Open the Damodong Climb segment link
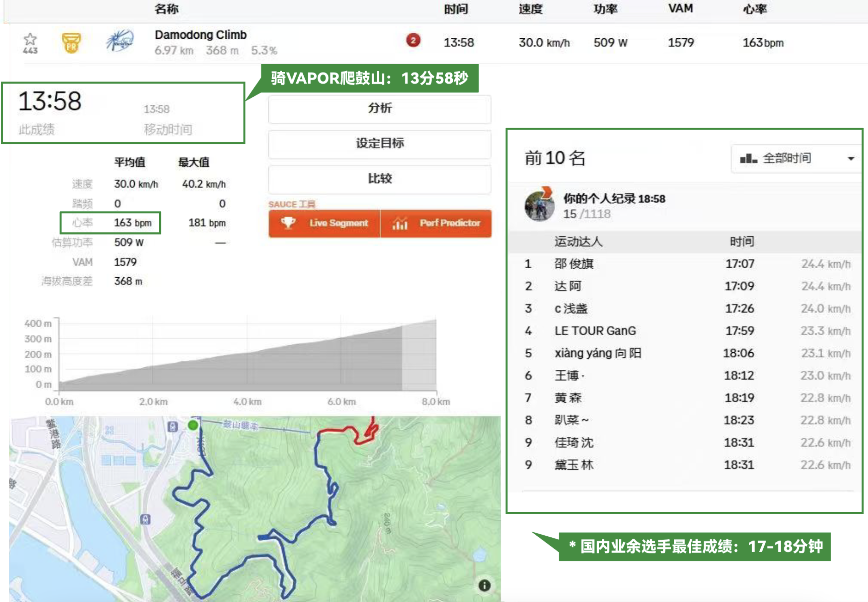The image size is (868, 602). 200,35
